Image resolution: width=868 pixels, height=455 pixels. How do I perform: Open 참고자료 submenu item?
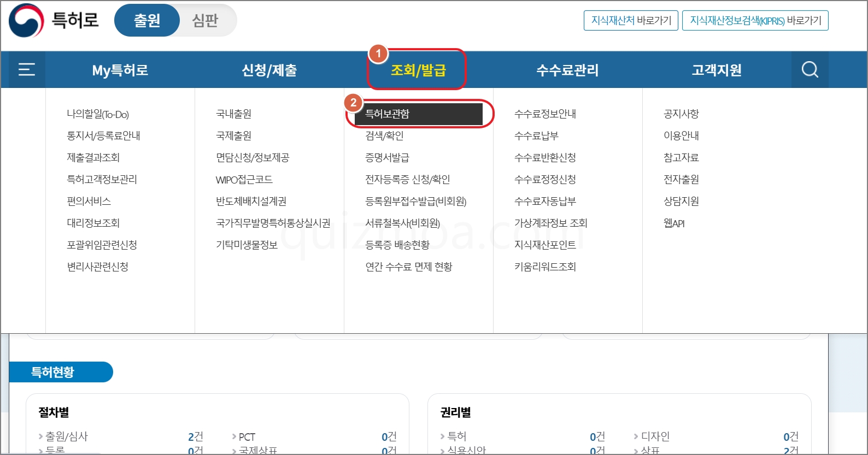coord(681,158)
